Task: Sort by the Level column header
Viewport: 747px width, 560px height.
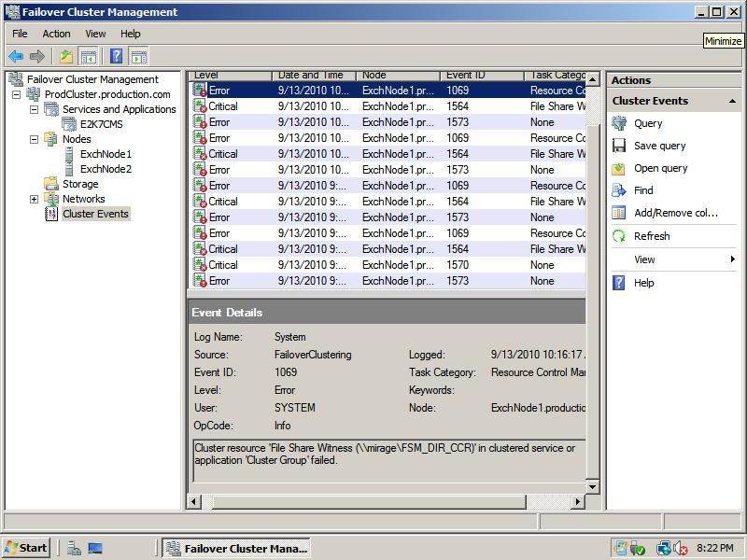Action: click(231, 76)
